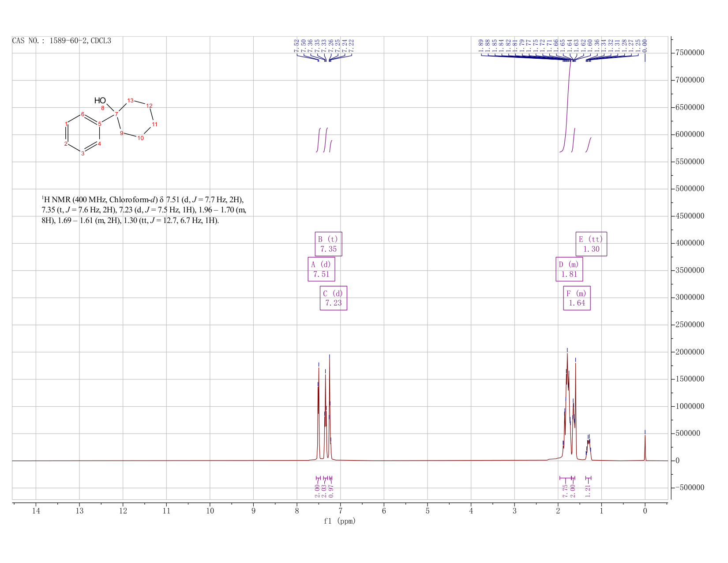Click the 7500000 intensity axis tick
Image resolution: width=728 pixels, height=563 pixels.
click(690, 53)
